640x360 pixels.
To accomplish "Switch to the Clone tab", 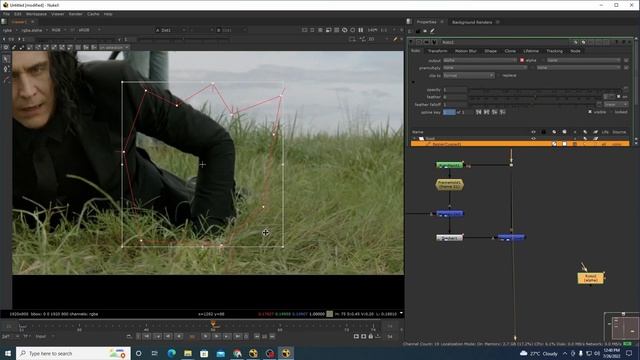I will (510, 51).
